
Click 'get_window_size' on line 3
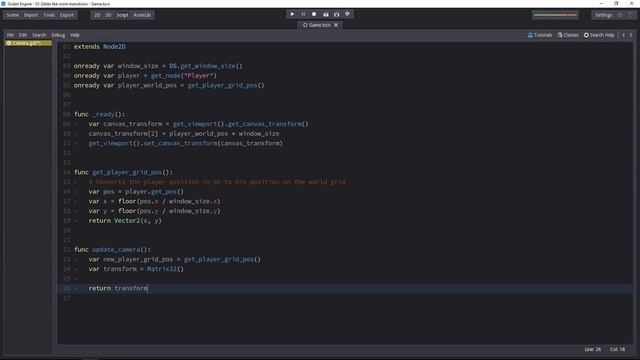208,66
